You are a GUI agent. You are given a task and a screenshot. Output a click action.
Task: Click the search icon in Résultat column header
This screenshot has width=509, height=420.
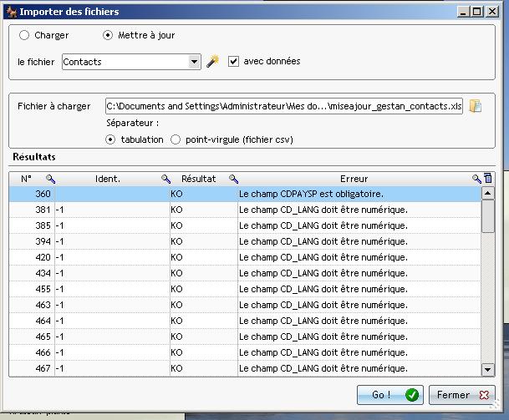233,179
